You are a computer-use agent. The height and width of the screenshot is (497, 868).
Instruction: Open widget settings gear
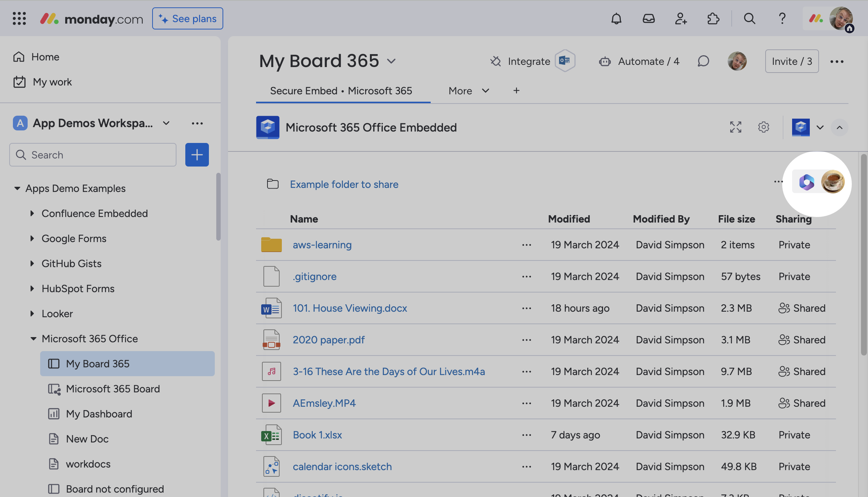tap(763, 127)
